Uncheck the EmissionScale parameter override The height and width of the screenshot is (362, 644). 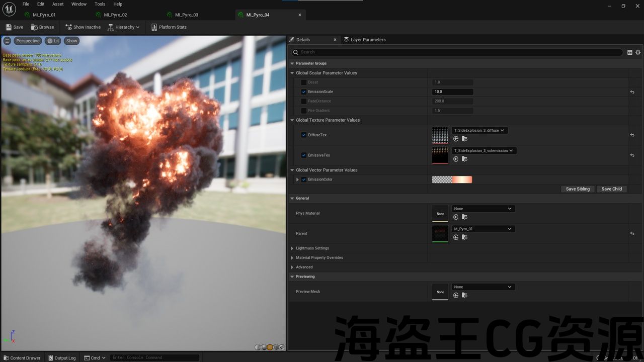click(x=303, y=92)
